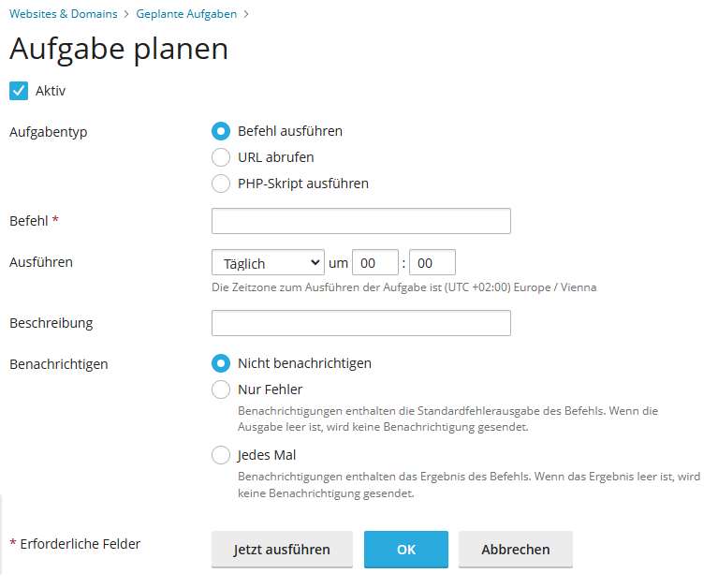Choose the Nur Fehler notification option
This screenshot has height=588, width=718.
tap(221, 390)
